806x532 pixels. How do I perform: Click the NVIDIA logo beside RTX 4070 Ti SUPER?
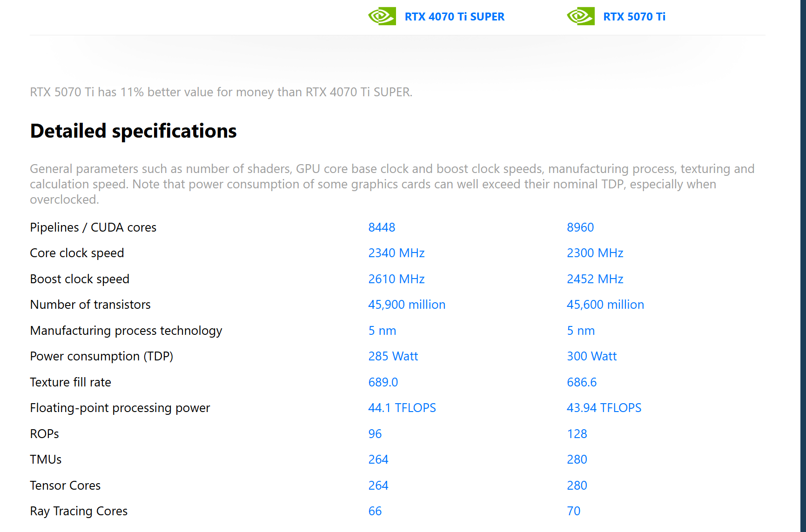point(382,16)
